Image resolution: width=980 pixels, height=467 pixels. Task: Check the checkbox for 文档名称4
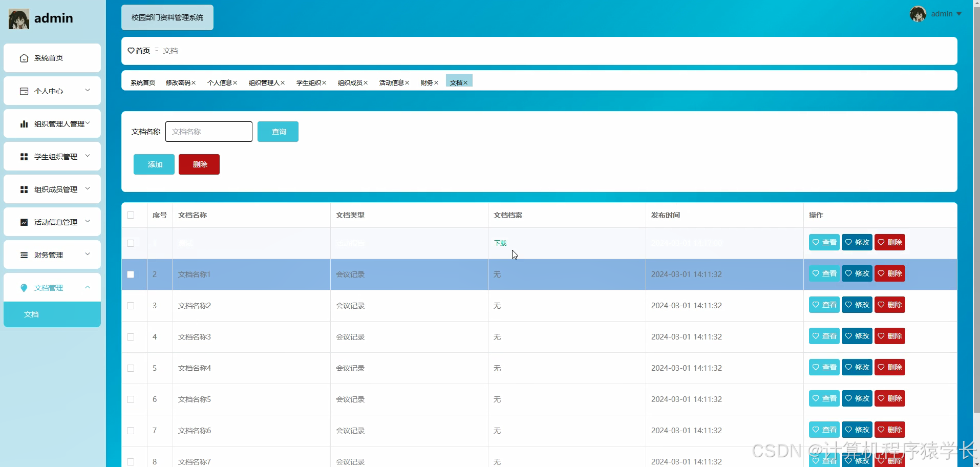(131, 368)
